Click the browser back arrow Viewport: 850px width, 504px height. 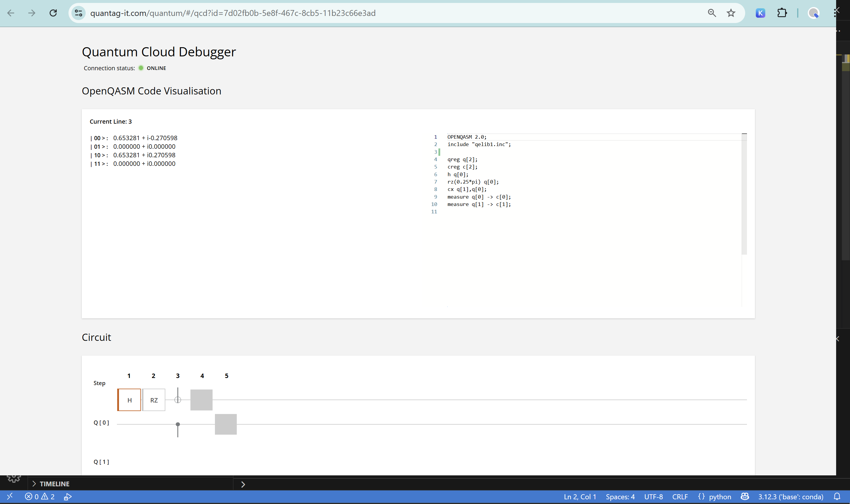coord(11,13)
